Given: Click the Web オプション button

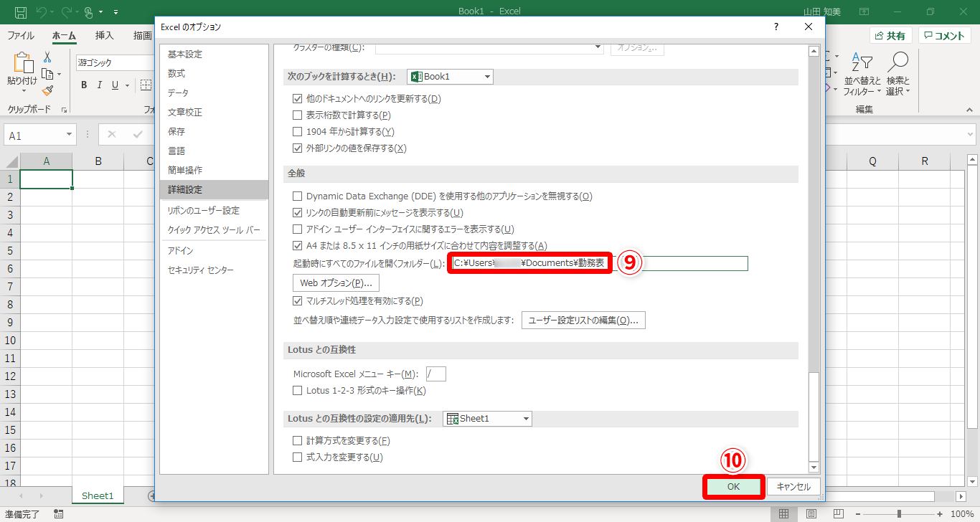Looking at the screenshot, I should (x=336, y=283).
